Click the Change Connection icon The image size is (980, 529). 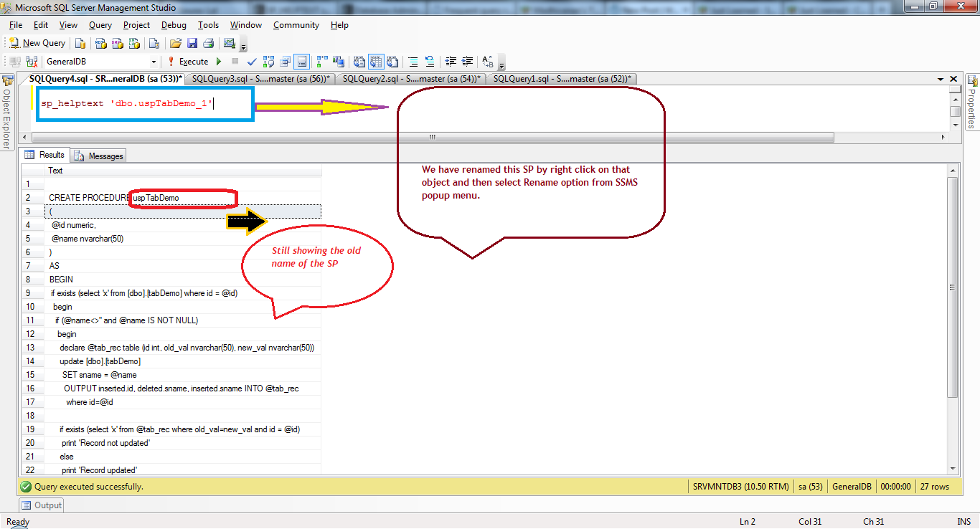(32, 62)
